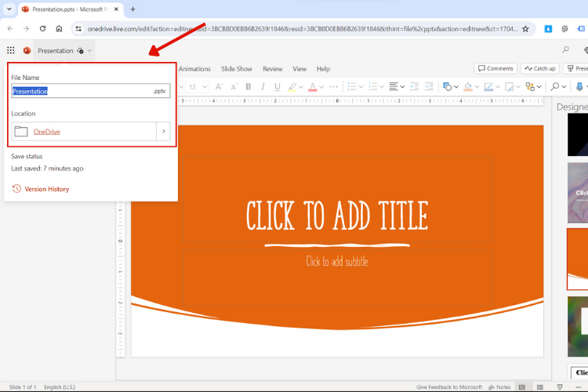Toggle underline formatting
Screen dimensions: 588x392
(x=277, y=87)
